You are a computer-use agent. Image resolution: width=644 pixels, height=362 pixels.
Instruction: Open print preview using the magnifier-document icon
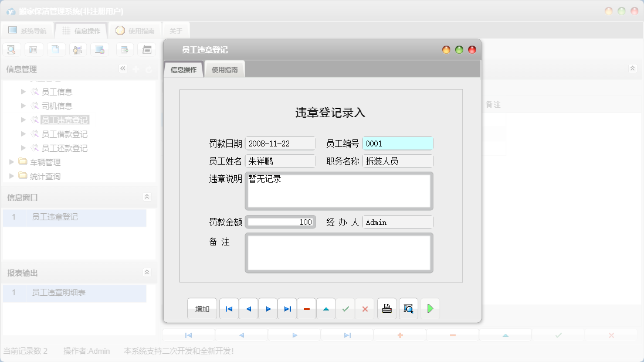coord(408,309)
